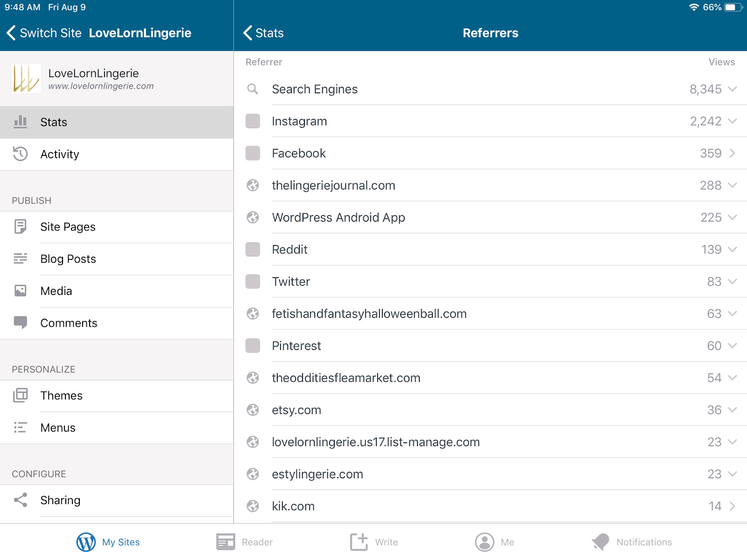747x560 pixels.
Task: Tap the Blog Posts lines icon
Action: 20,259
